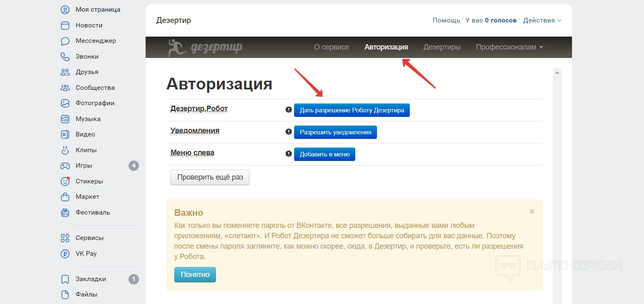Click the Festival icon in sidebar
The width and height of the screenshot is (644, 304).
tap(65, 213)
